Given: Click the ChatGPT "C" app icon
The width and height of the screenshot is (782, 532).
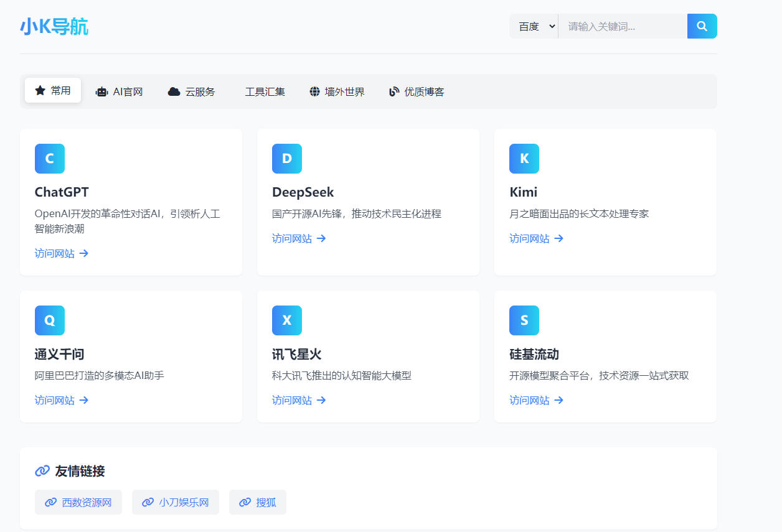Looking at the screenshot, I should (49, 159).
